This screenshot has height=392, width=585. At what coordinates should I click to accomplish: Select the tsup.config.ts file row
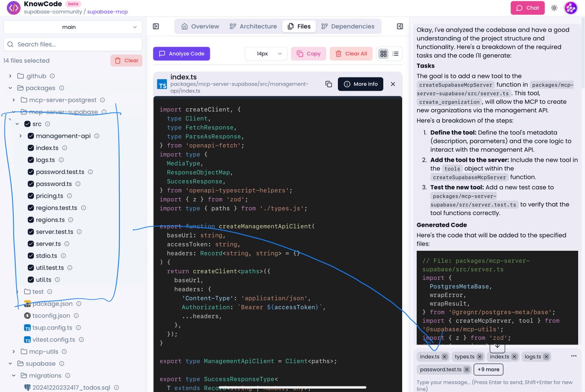click(52, 328)
